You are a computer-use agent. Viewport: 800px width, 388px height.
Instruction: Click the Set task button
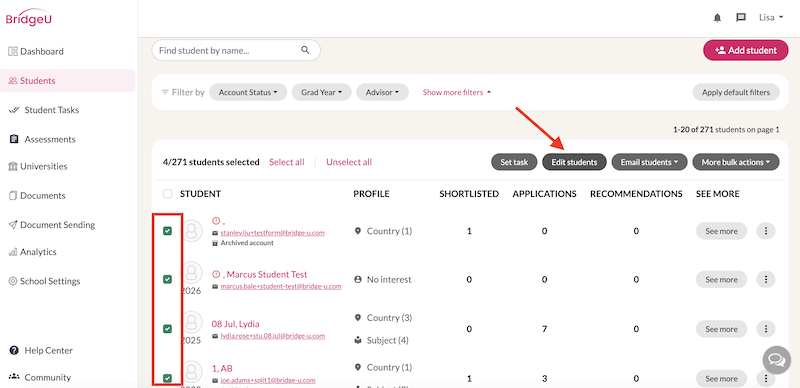(514, 162)
